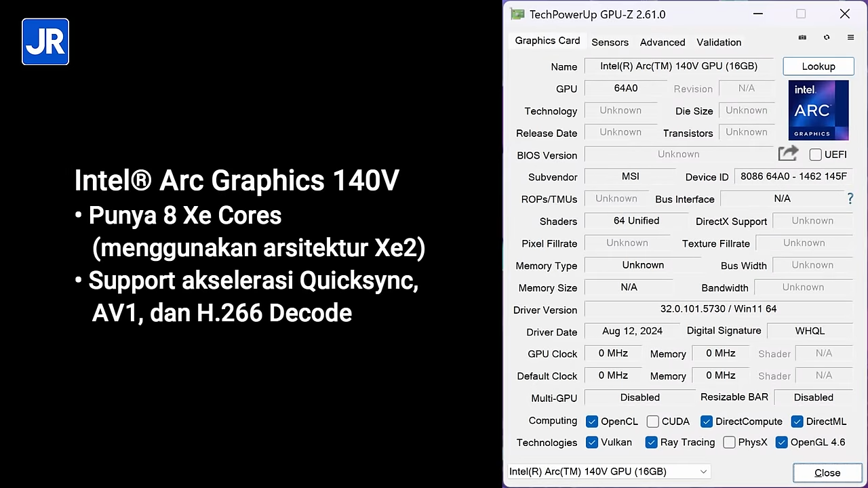Click the GPU-Z refresh icon
Image resolution: width=868 pixels, height=488 pixels.
(x=827, y=37)
